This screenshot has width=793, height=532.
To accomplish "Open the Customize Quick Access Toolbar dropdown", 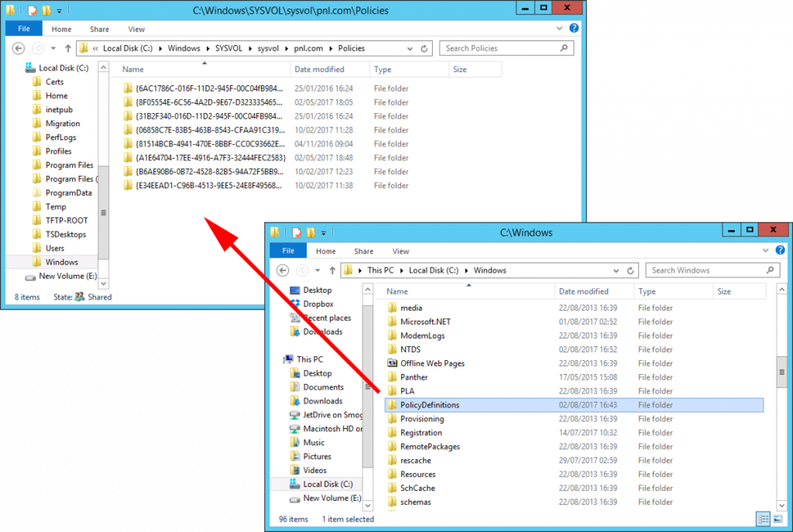I will click(x=323, y=232).
